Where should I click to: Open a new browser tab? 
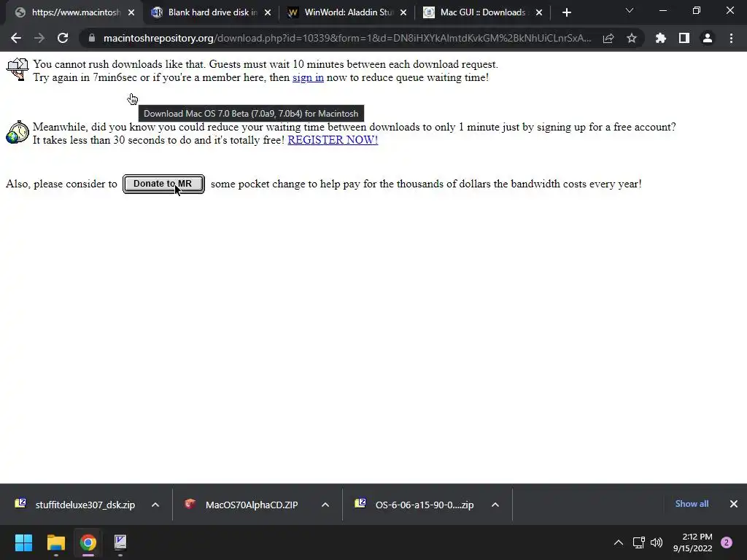point(566,12)
